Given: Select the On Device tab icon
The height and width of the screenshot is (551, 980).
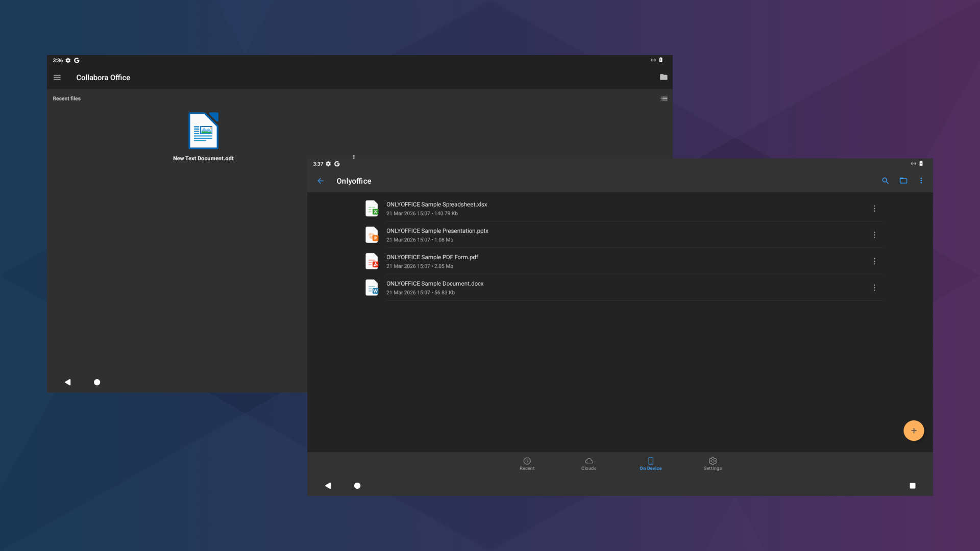Looking at the screenshot, I should [x=650, y=461].
